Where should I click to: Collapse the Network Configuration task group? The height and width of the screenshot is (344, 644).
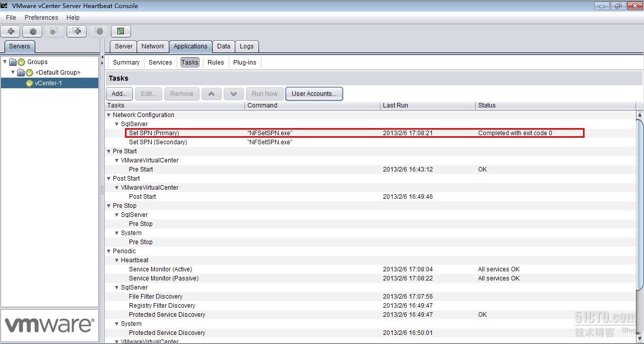(x=108, y=115)
